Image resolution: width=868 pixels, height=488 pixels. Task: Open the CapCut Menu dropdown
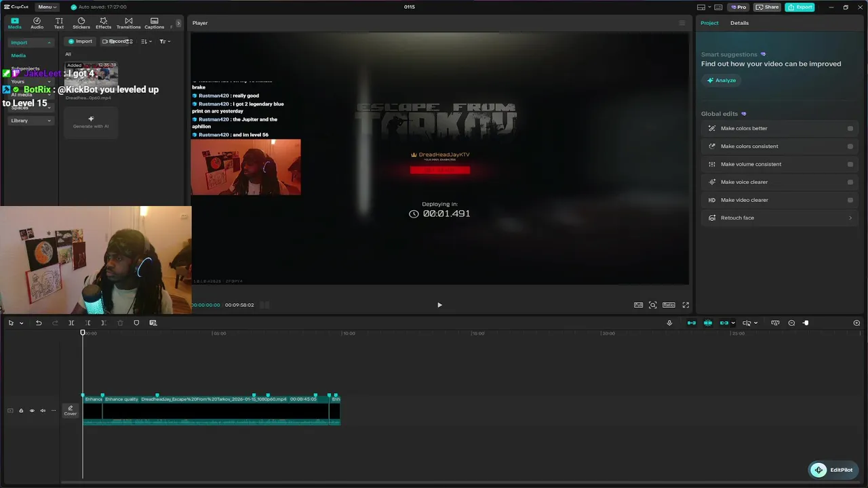click(47, 7)
